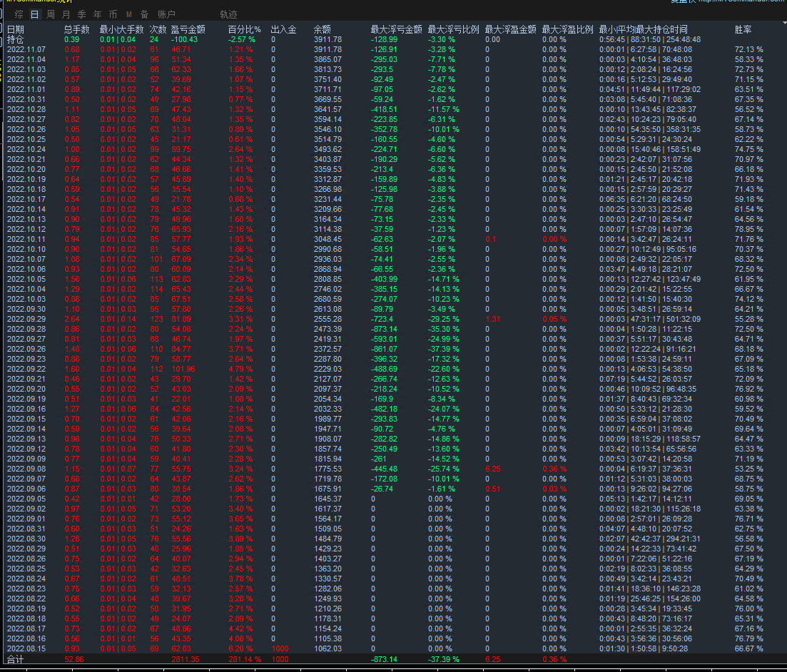Select the 2022.09.29 date row
787x672 pixels.
coord(26,319)
